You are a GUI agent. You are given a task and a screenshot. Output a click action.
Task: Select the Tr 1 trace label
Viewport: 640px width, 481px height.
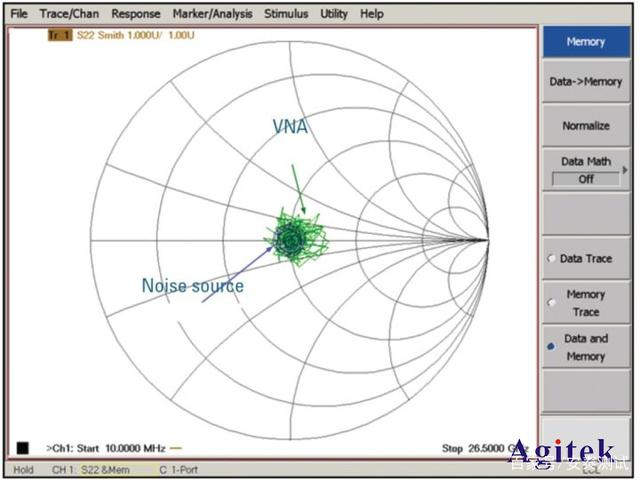coord(59,35)
